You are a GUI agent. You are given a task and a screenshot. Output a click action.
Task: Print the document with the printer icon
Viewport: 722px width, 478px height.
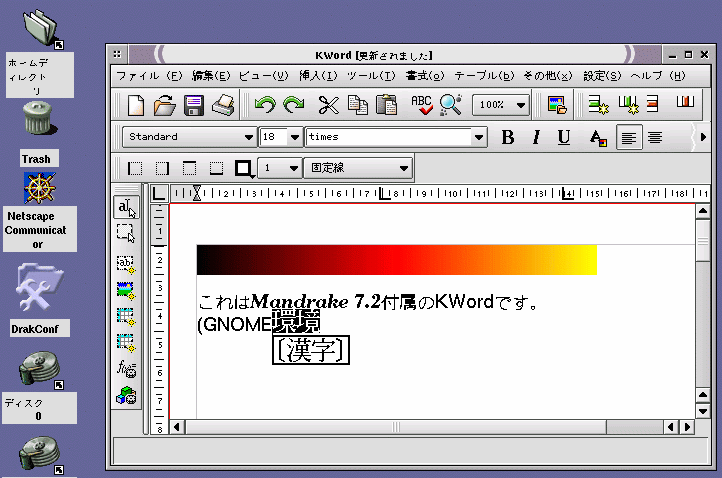[223, 105]
